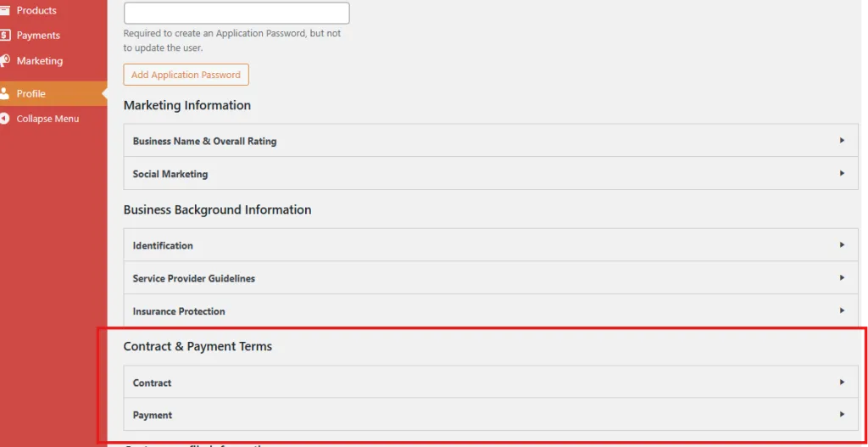Click the Collapse Menu arrow icon
The image size is (868, 447).
4,119
